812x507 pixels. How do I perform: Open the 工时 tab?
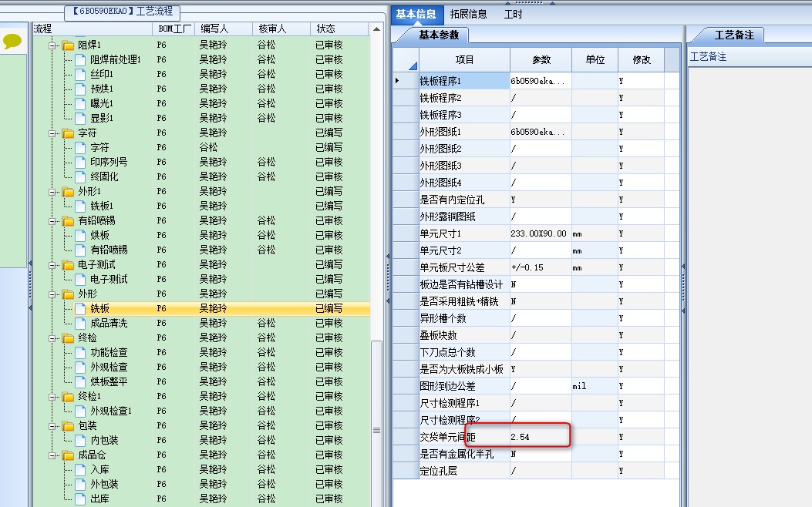point(514,15)
